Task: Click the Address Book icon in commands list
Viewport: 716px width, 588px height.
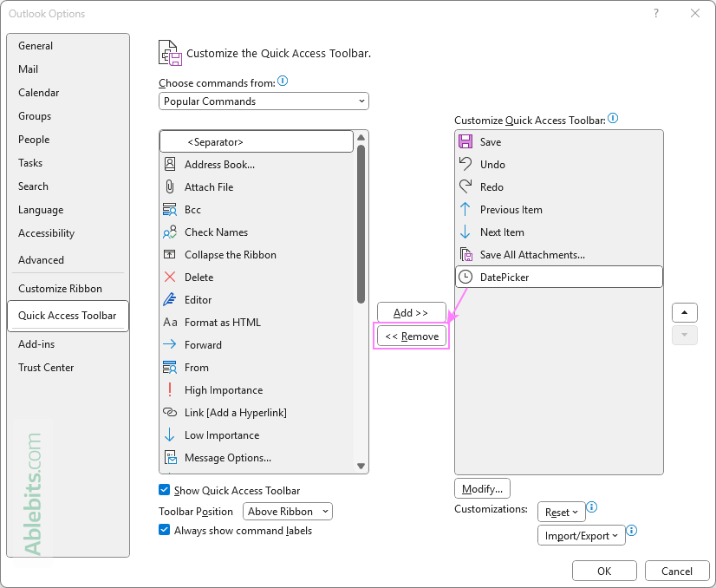Action: pos(170,164)
